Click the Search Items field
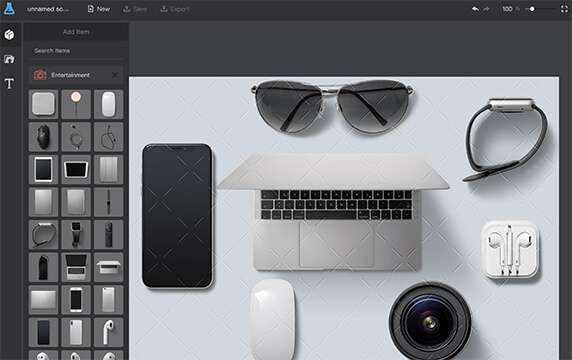Image resolution: width=572 pixels, height=360 pixels. [76, 51]
